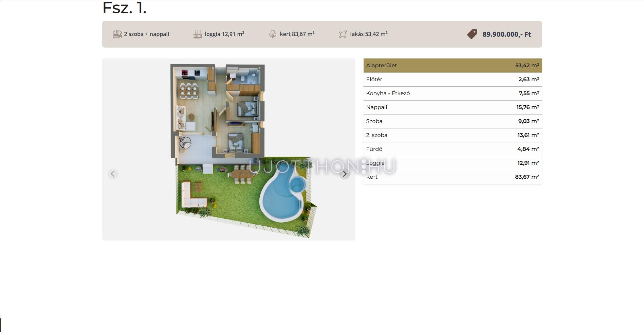Click the price tag icon
The width and height of the screenshot is (644, 333).
tap(472, 34)
